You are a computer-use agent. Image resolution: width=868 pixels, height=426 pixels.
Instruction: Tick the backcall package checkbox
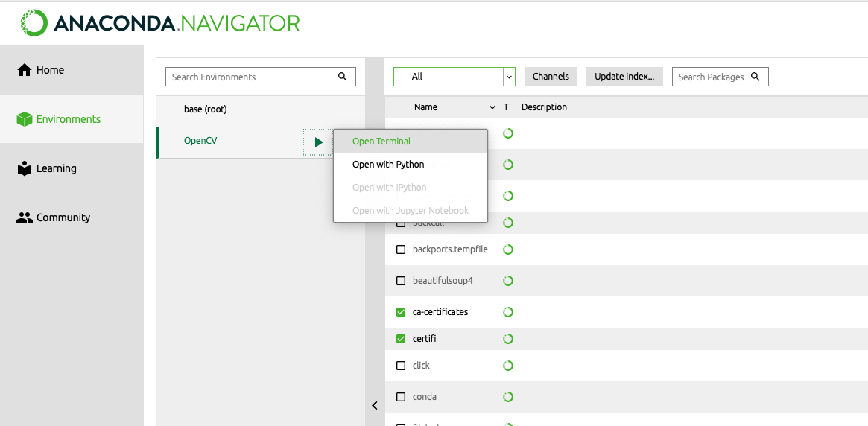401,223
